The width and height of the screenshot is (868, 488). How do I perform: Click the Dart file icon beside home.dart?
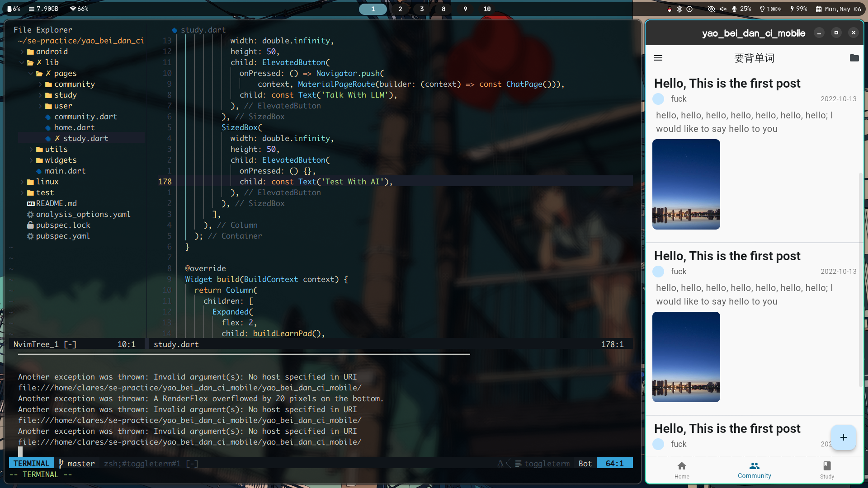[x=48, y=127]
